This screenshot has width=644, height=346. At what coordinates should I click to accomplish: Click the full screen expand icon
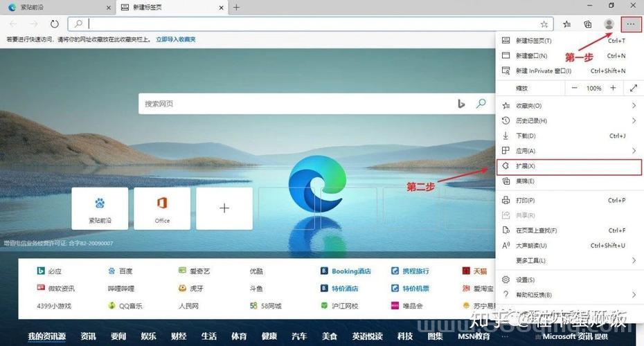(634, 88)
